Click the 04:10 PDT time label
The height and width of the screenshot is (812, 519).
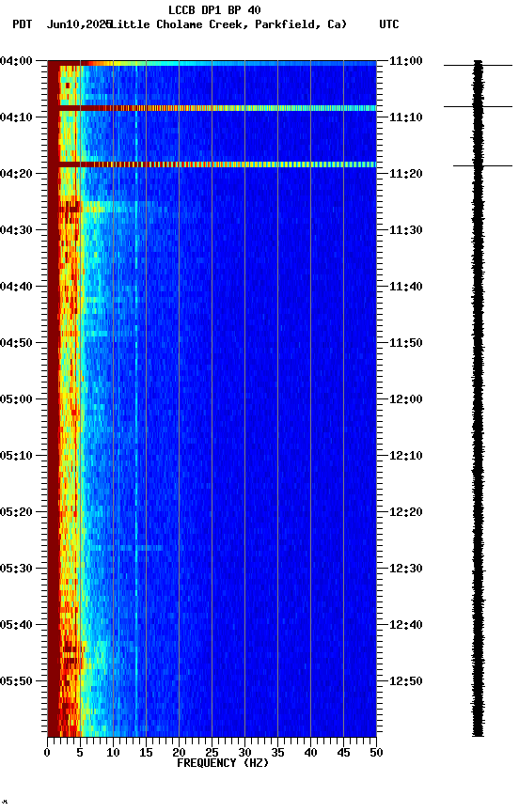click(x=16, y=117)
